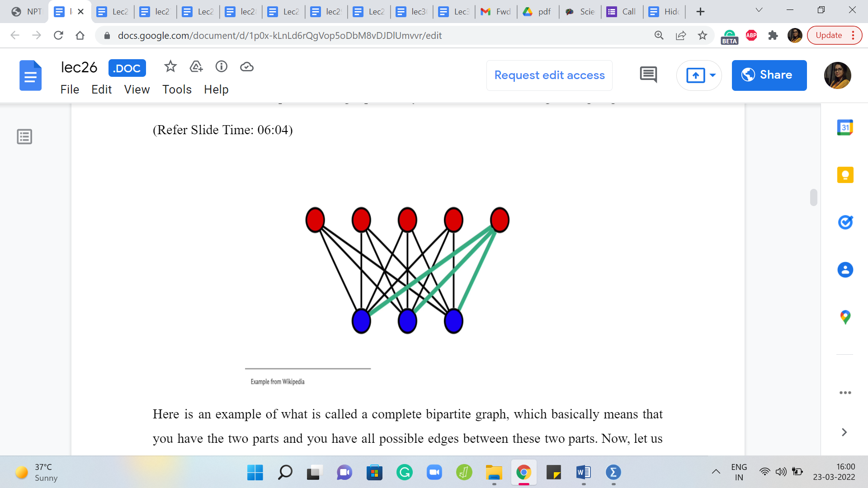This screenshot has width=868, height=488.
Task: Open comment history icon
Action: [648, 75]
